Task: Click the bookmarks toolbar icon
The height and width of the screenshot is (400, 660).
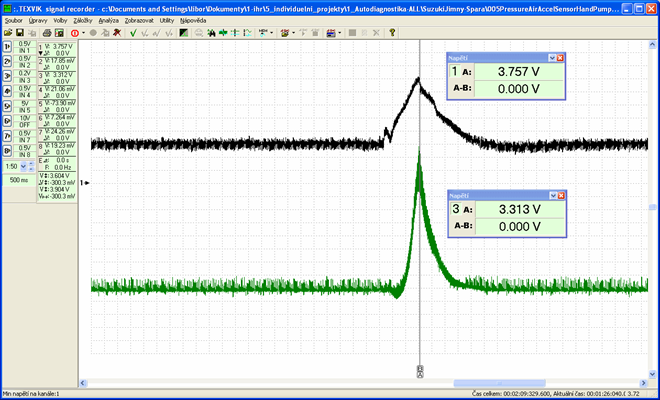Action: tap(285, 33)
